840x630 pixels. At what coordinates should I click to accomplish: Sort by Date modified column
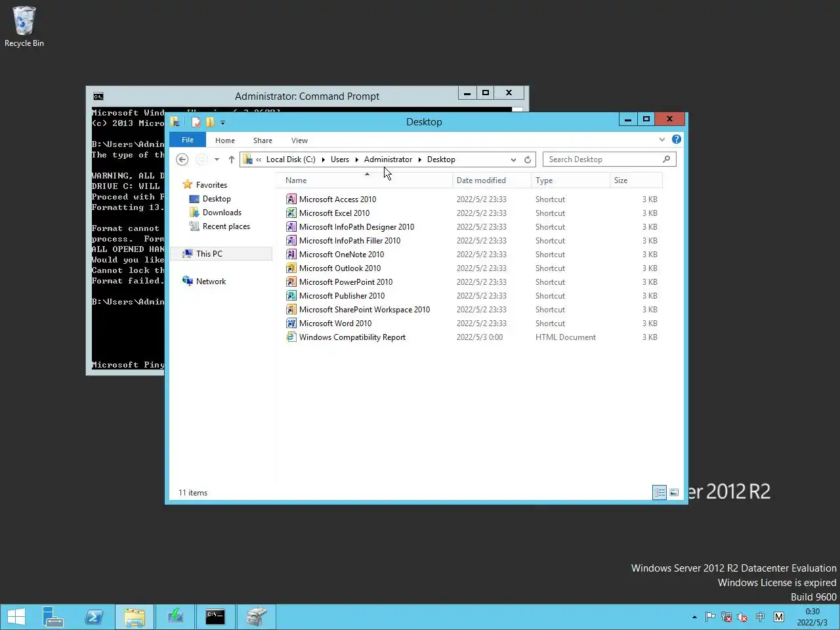pyautogui.click(x=492, y=180)
